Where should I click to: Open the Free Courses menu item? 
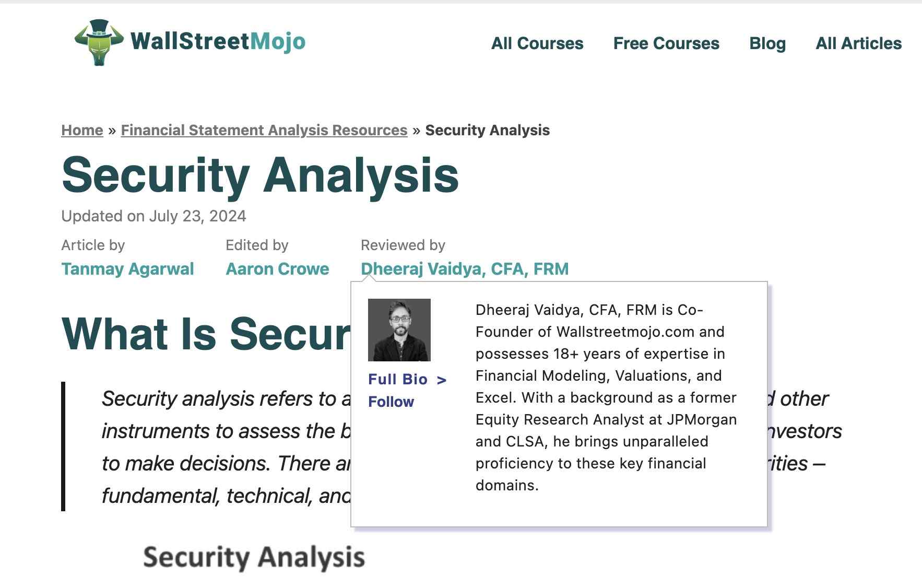pos(666,43)
